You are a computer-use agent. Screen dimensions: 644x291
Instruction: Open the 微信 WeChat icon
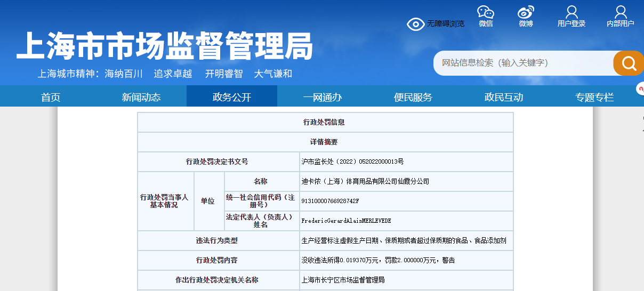(485, 13)
